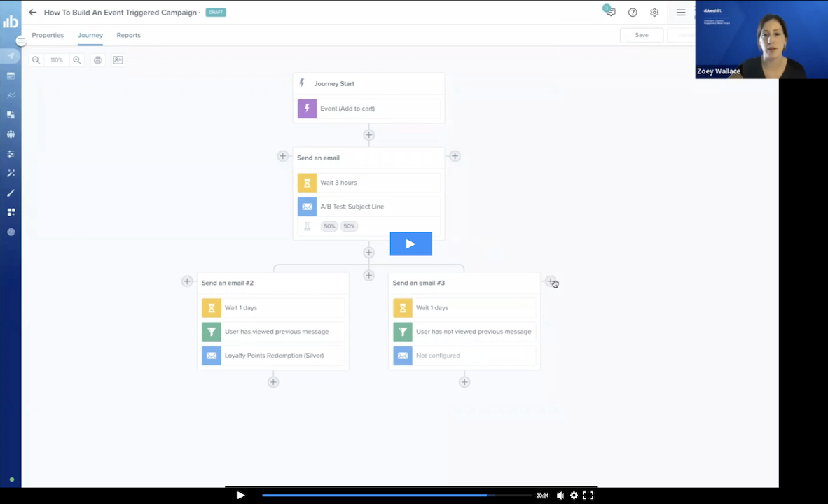
Task: Click the first 50% split badge
Action: (329, 226)
